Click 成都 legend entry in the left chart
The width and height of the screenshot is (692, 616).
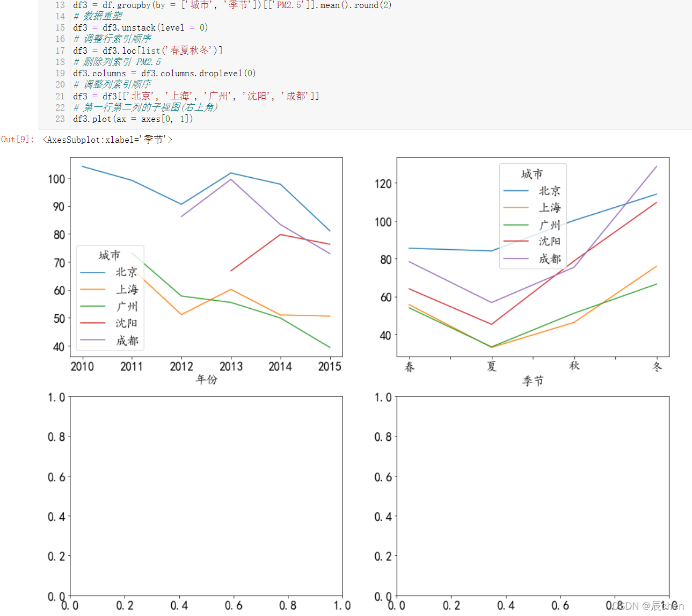click(x=109, y=340)
